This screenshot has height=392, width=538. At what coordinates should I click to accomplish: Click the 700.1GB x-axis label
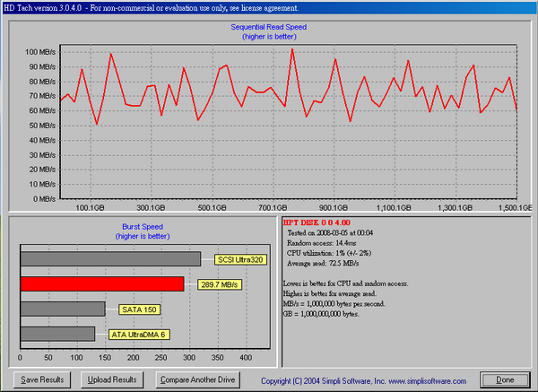pyautogui.click(x=271, y=207)
